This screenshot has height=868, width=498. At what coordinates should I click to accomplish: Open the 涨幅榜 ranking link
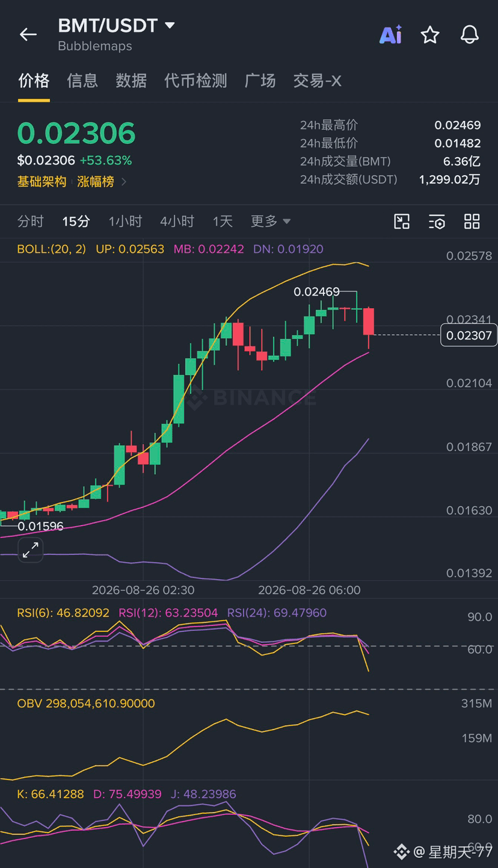pos(96,181)
